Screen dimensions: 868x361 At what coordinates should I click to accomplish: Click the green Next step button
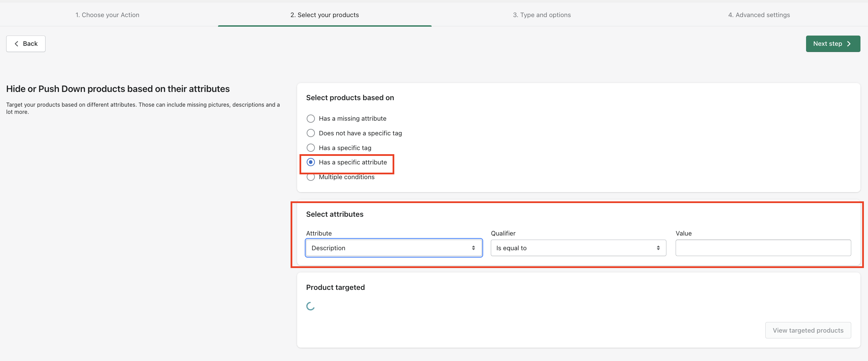point(832,44)
